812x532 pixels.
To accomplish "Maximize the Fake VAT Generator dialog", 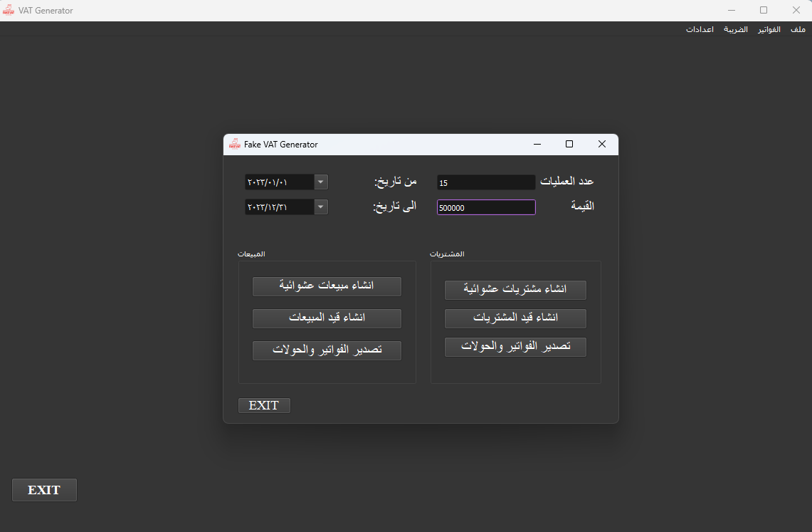I will pos(569,144).
